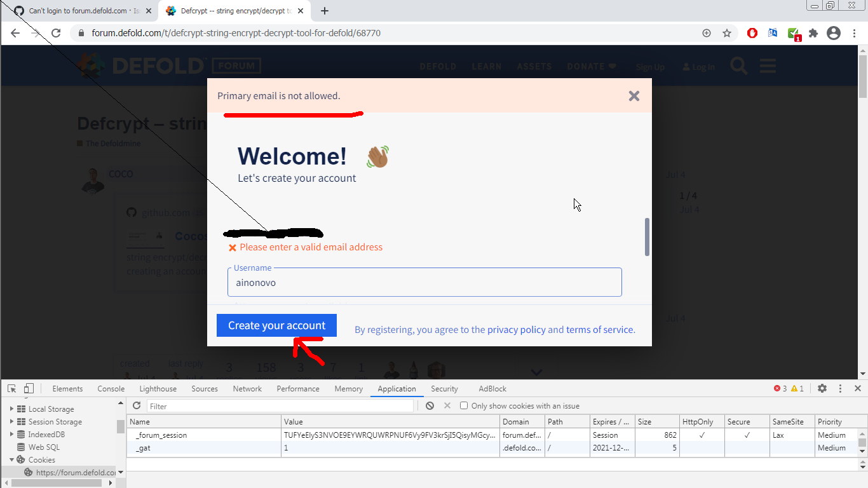Clear the cookie filter using the ban icon
Image resolution: width=868 pixels, height=488 pixels.
pyautogui.click(x=430, y=405)
